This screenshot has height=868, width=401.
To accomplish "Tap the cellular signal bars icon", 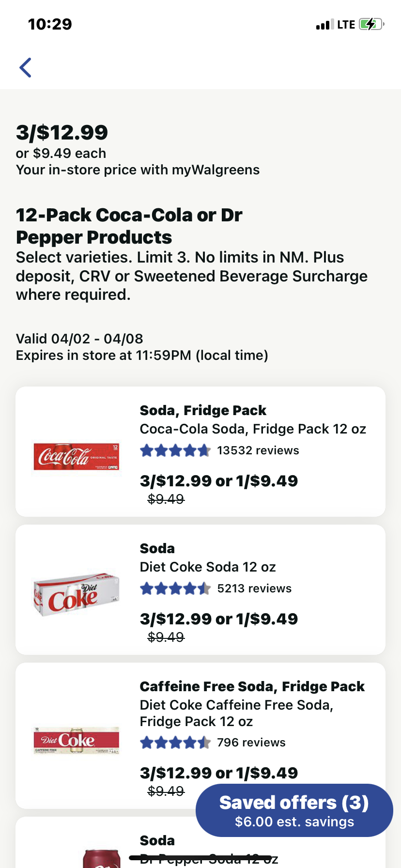I will [x=324, y=25].
